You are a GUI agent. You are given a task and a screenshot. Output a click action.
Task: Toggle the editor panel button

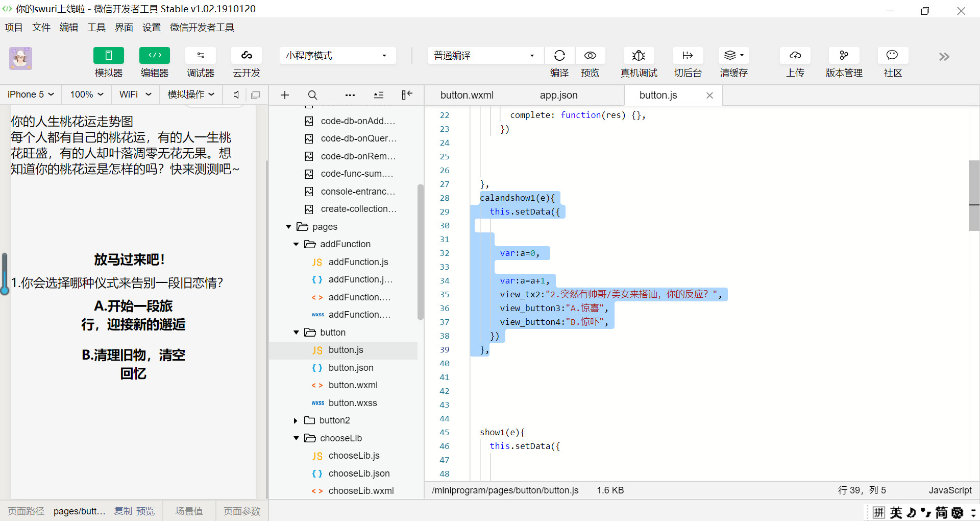point(154,56)
